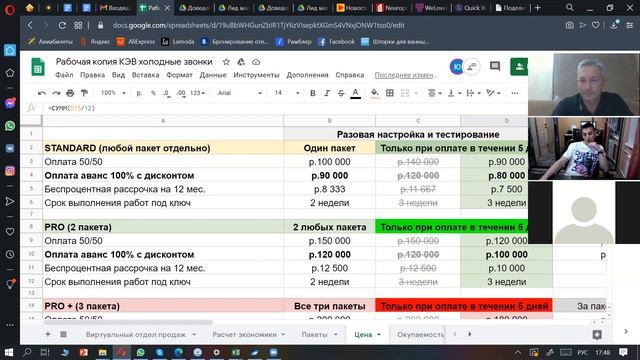The width and height of the screenshot is (640, 360).
Task: Open the Arial font dropdown
Action: [x=240, y=93]
